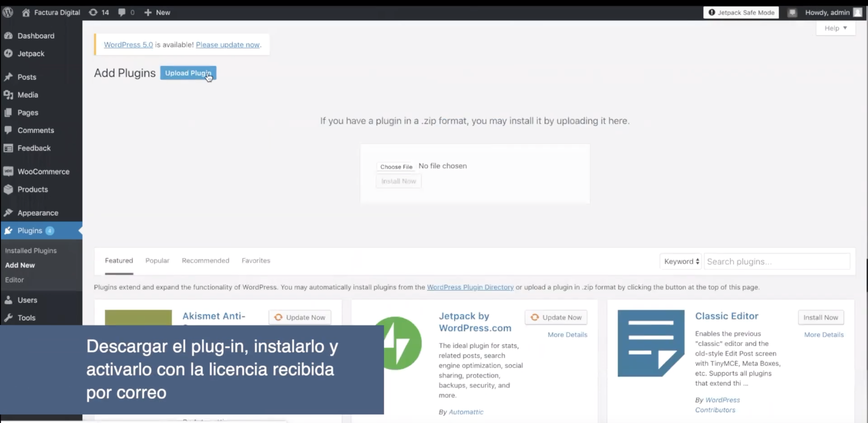Switch to the Recommended tab
This screenshot has height=423, width=868.
click(205, 261)
